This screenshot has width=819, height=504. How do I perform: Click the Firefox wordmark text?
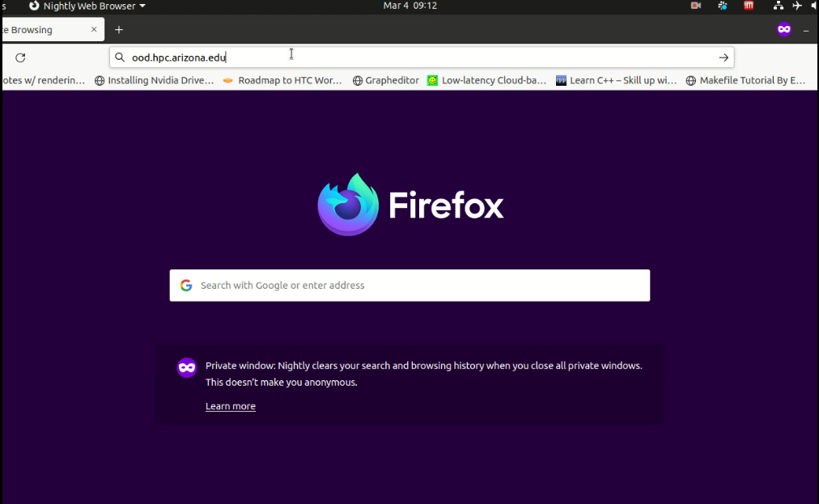point(446,205)
